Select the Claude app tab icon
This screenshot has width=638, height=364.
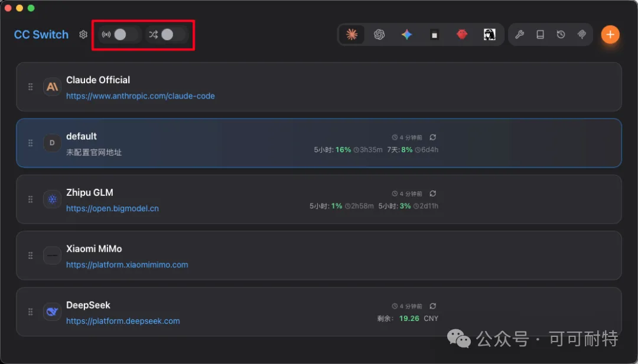(x=352, y=35)
